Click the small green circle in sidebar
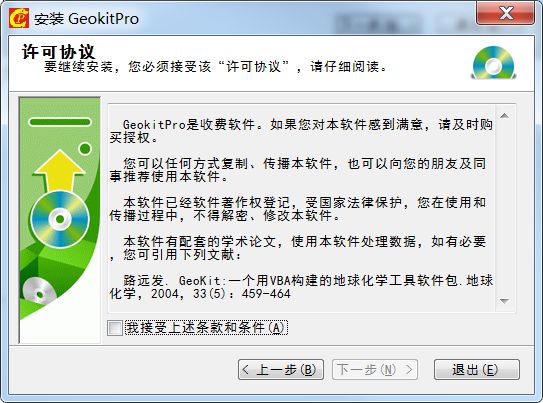543x403 pixels. point(85,149)
